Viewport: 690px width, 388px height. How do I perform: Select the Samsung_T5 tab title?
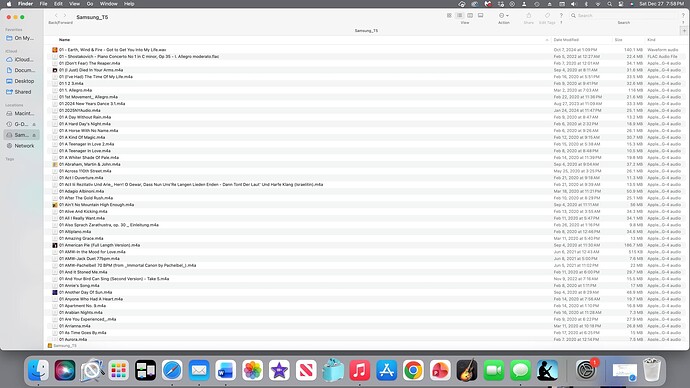pyautogui.click(x=366, y=31)
